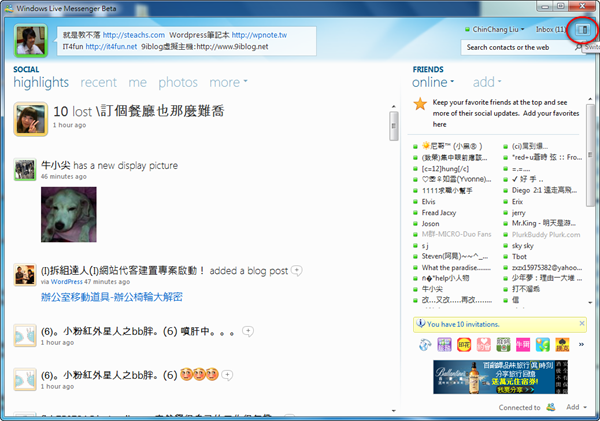
Task: Click the Ballantine's advertisement banner
Action: click(500, 377)
